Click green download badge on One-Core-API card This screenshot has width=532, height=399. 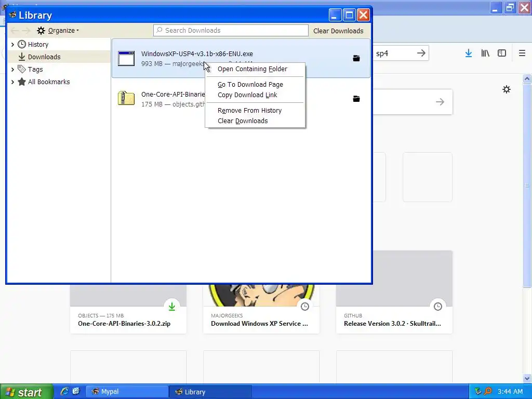[172, 307]
